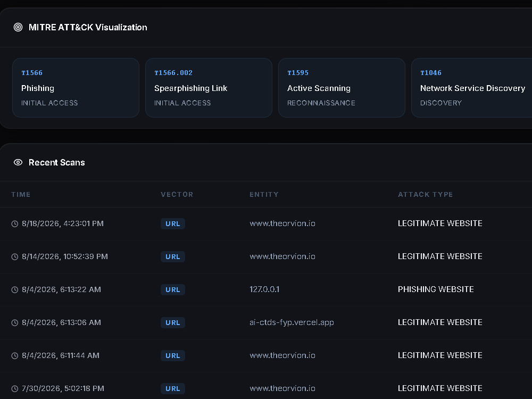
Task: Click clock icon beside 8/18/2026 scan
Action: (14, 223)
